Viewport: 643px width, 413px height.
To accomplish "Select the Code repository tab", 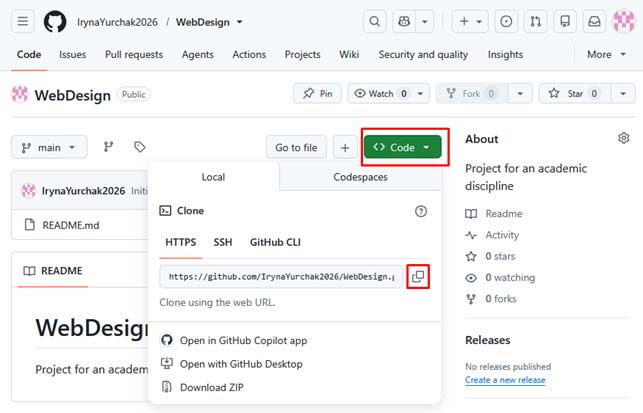I will click(29, 55).
